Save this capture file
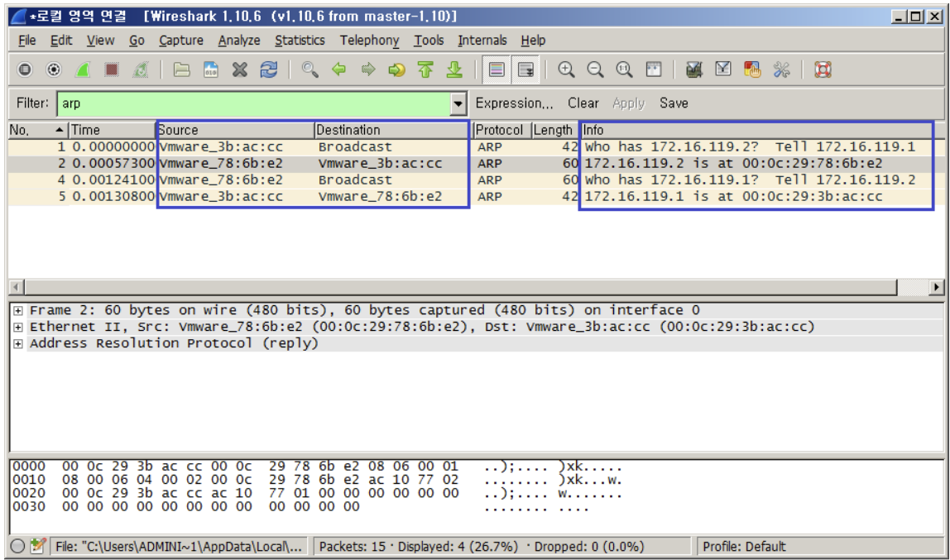 (211, 69)
